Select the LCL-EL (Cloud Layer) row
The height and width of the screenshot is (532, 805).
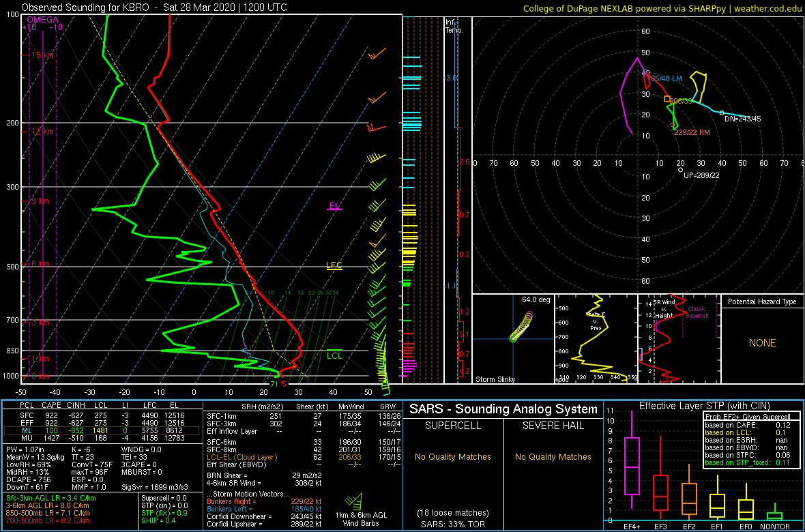tap(303, 456)
